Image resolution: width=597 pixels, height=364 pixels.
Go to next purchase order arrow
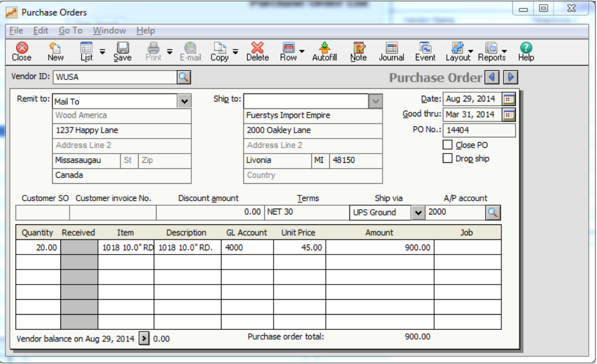[x=511, y=78]
